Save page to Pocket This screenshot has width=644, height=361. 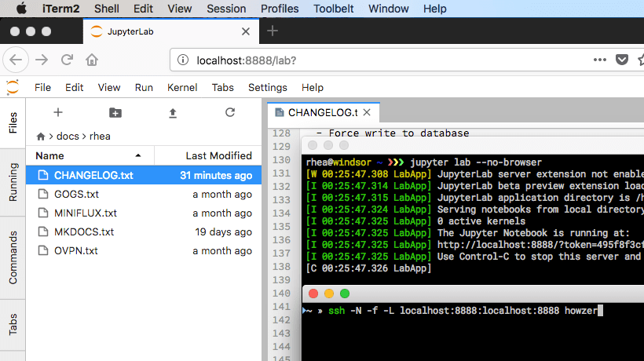tap(622, 60)
